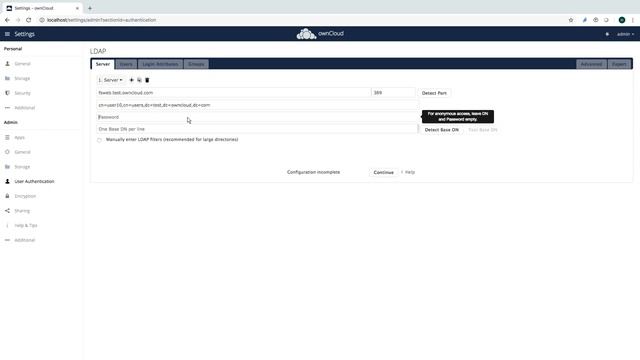640x360 pixels.
Task: Open Personal General settings section
Action: tap(22, 64)
